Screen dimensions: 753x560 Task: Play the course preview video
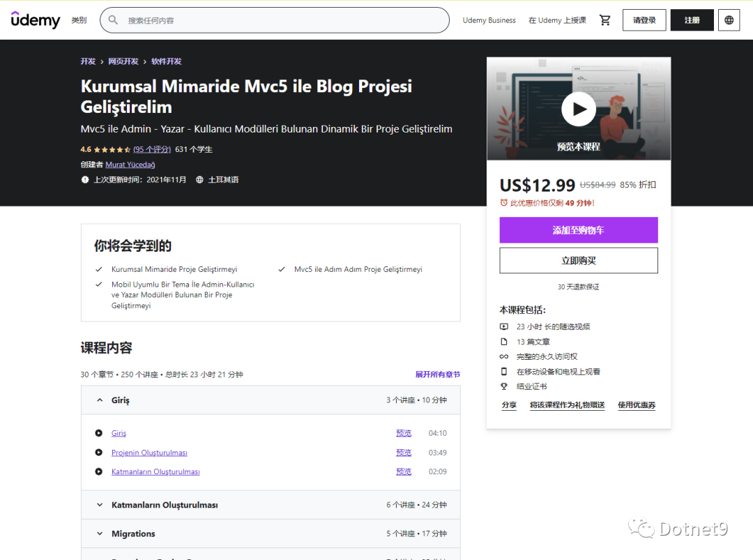pyautogui.click(x=578, y=109)
